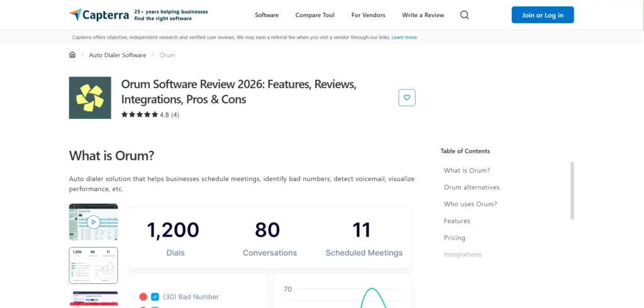Click the table of contents scrollbar

click(x=572, y=190)
